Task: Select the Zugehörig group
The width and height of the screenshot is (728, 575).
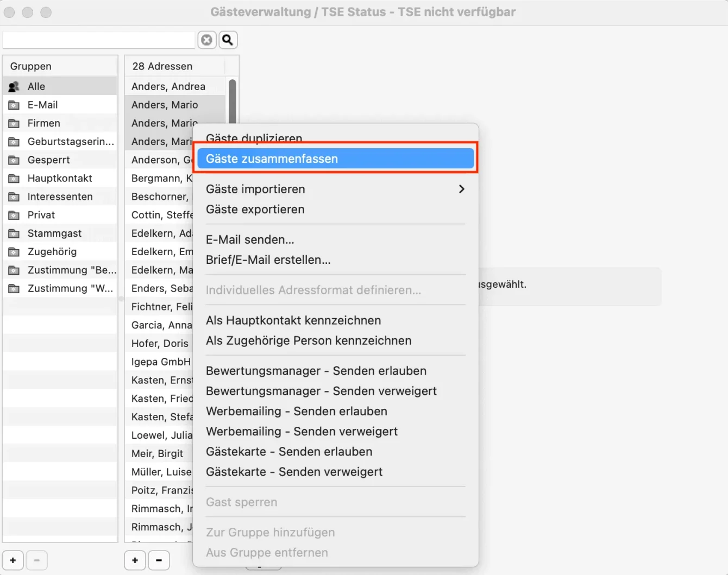Action: [60, 252]
